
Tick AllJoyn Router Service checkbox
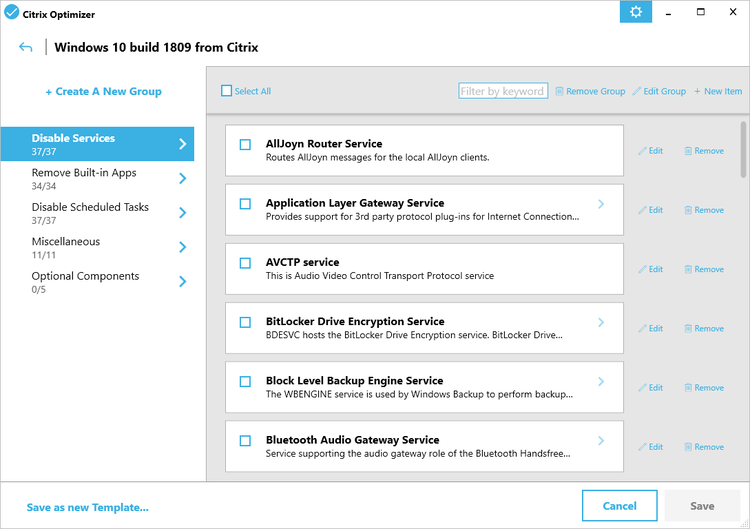pos(245,144)
